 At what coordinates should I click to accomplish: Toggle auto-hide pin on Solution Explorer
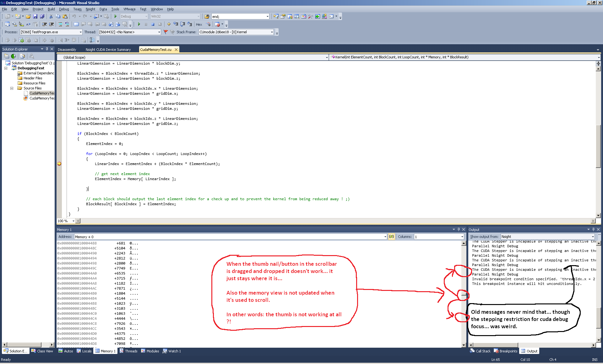click(x=47, y=49)
